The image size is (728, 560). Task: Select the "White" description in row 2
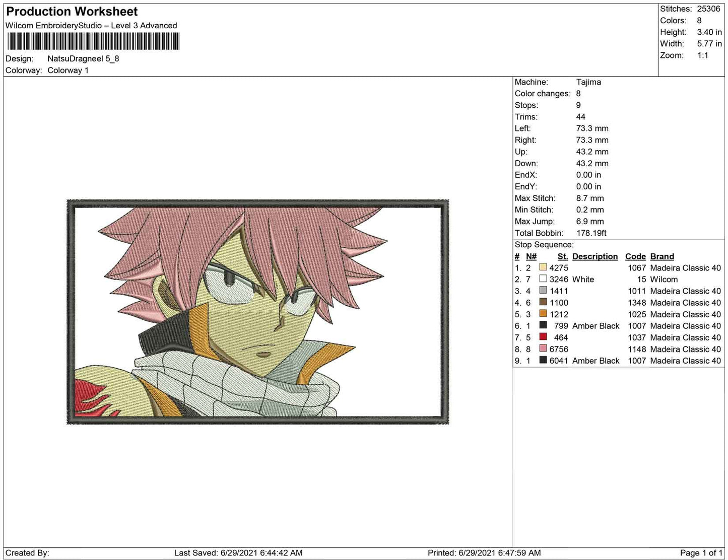[x=583, y=279]
